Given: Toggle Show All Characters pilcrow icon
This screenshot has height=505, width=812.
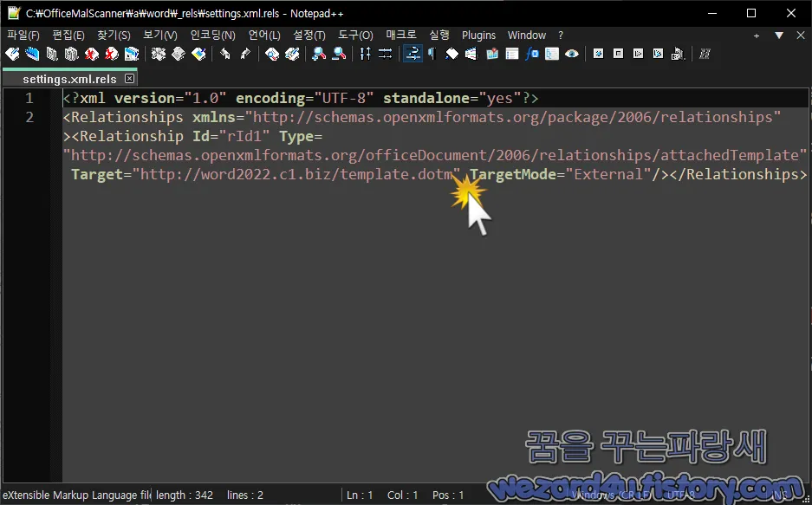Looking at the screenshot, I should [x=432, y=54].
